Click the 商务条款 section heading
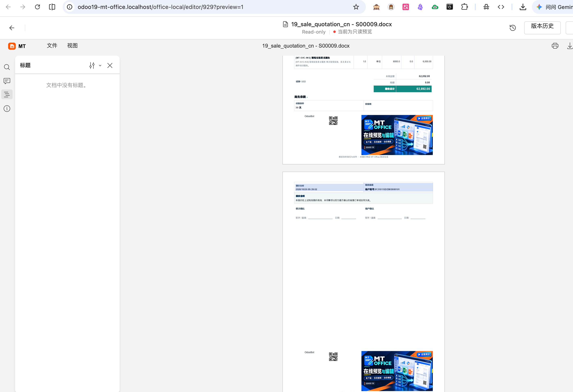 click(x=300, y=97)
